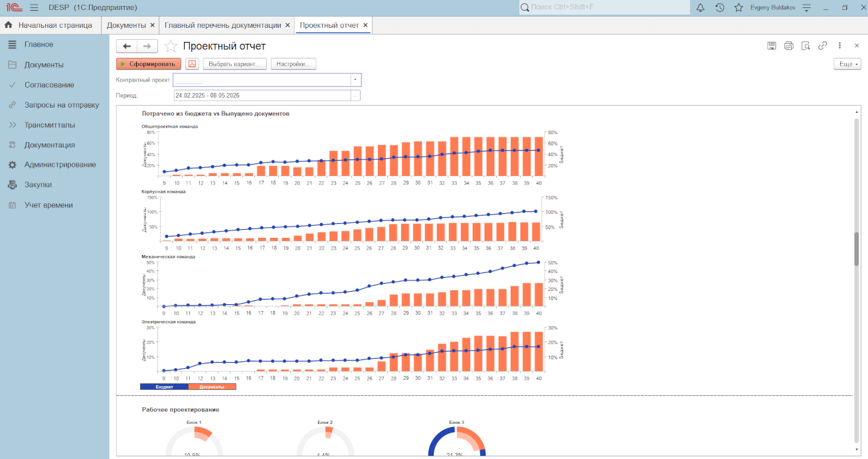
Task: Open notifications bell icon
Action: click(x=701, y=7)
